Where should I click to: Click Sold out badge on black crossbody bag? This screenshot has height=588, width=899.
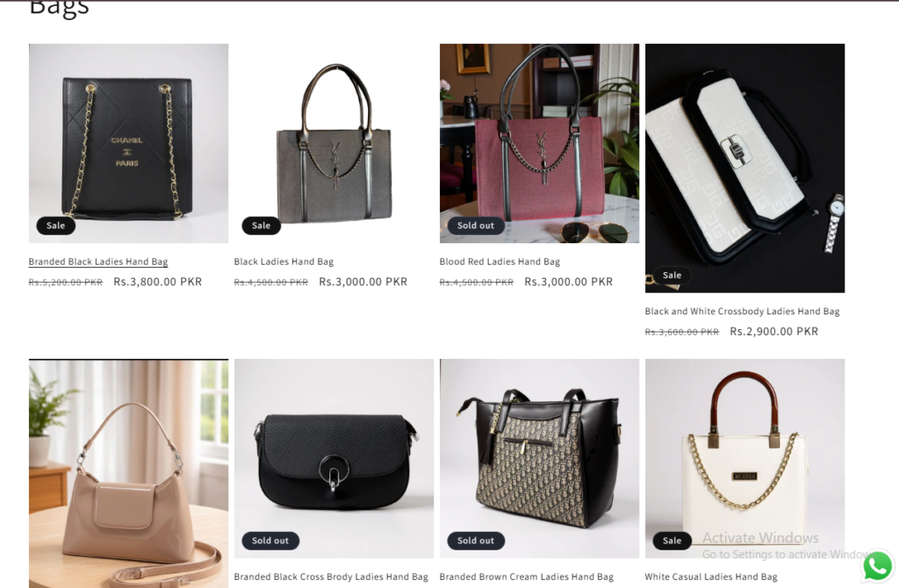click(270, 541)
